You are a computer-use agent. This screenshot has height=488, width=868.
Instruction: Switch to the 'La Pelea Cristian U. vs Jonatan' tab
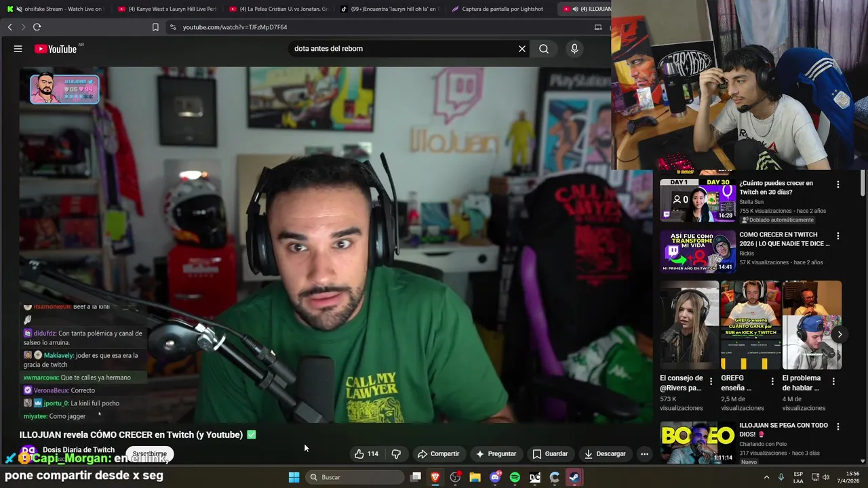point(278,9)
